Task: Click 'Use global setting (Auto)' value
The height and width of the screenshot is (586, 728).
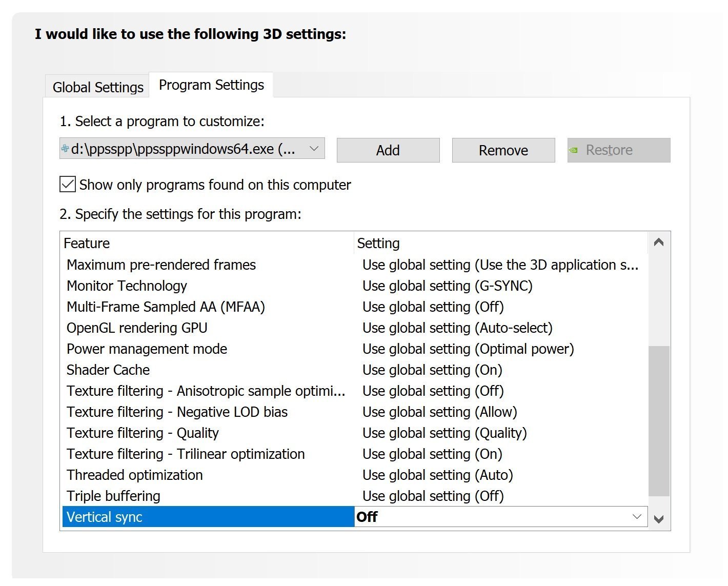Action: (x=438, y=475)
